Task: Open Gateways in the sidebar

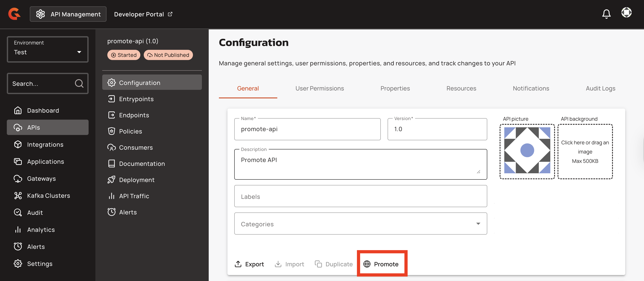Action: (x=41, y=179)
